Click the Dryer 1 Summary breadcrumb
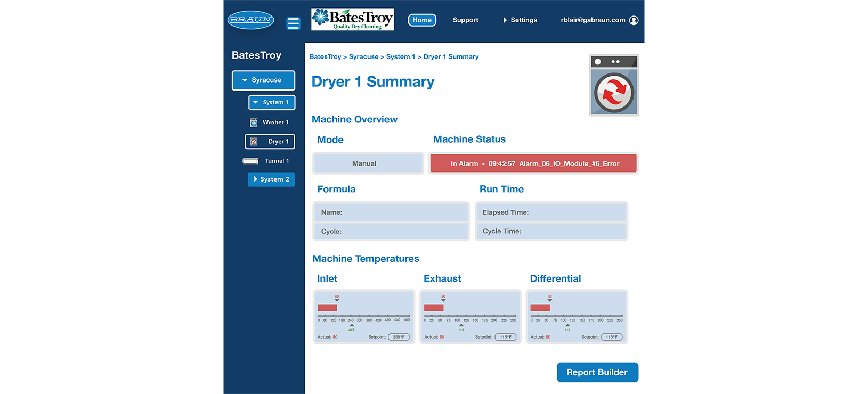The height and width of the screenshot is (394, 868). (x=451, y=57)
